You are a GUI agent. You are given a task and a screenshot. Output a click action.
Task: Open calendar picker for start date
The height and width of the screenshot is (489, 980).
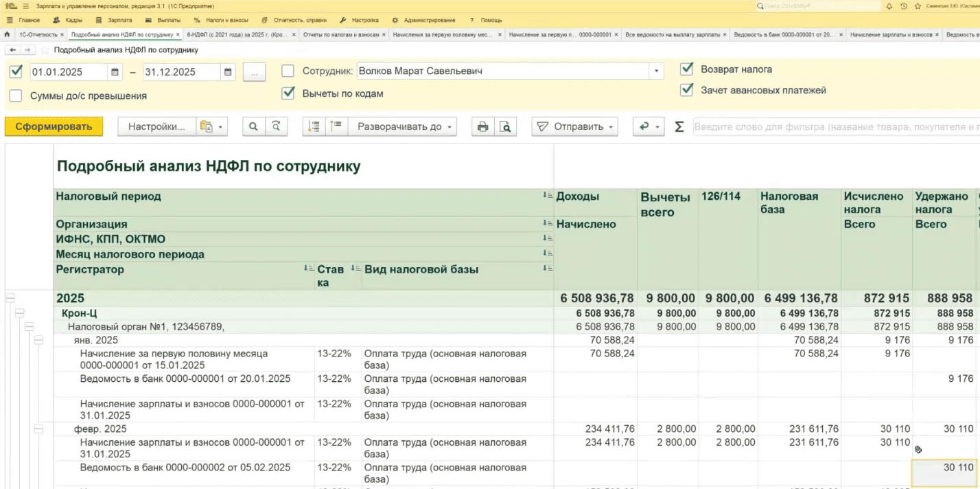[115, 72]
